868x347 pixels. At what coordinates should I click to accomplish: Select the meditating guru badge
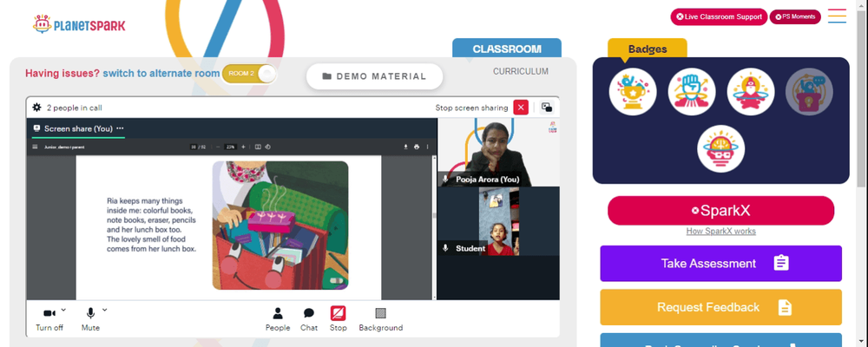coord(751,92)
